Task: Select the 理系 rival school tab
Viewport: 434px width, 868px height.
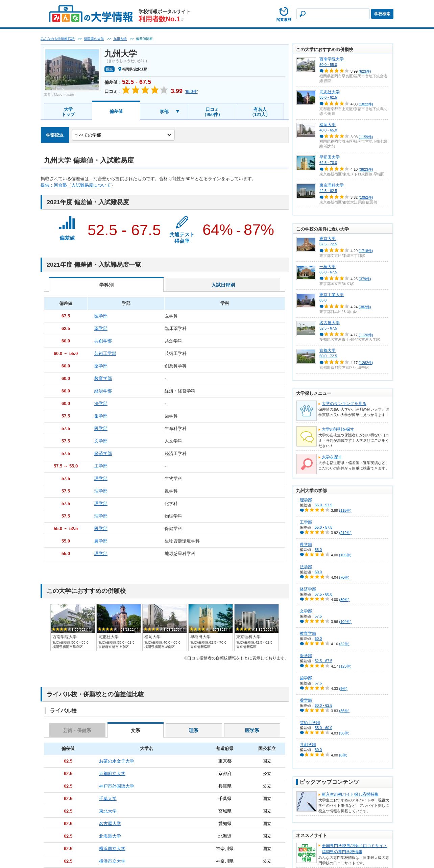Action: [194, 730]
